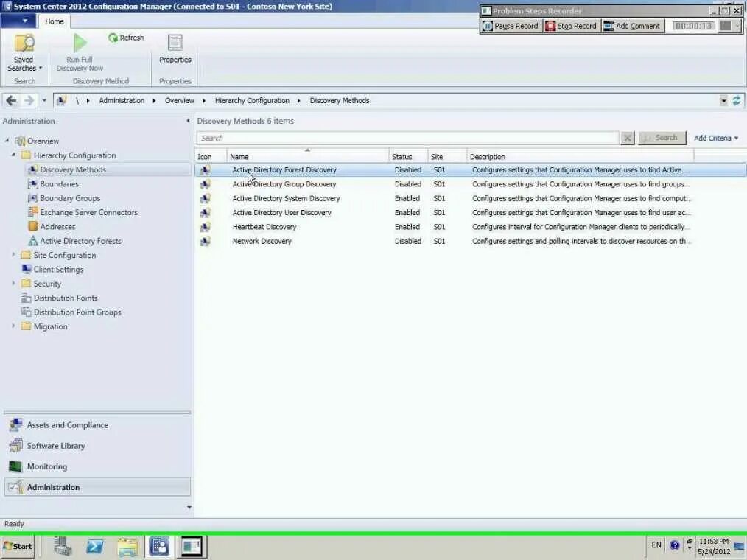
Task: Expand the Site Configuration folder
Action: point(13,255)
